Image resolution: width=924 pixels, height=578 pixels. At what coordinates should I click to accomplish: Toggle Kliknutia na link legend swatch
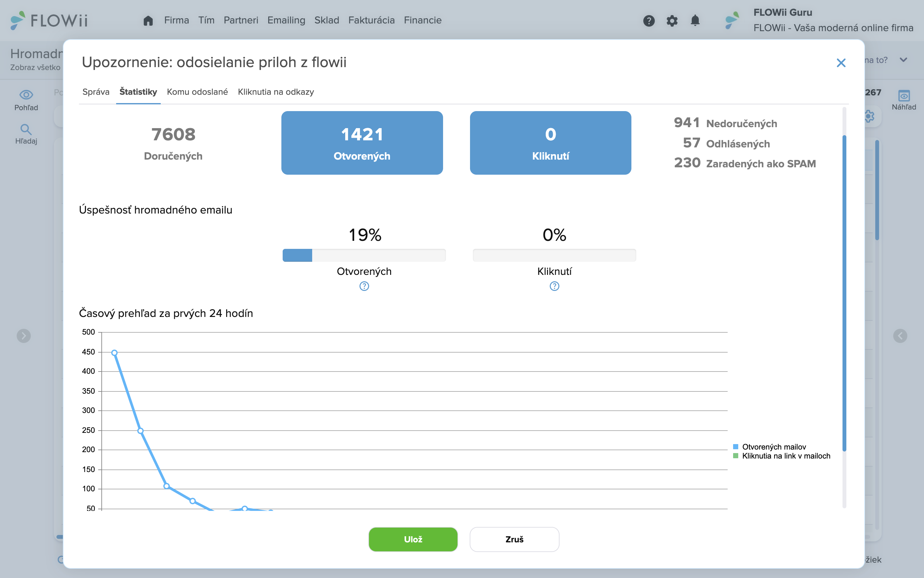735,456
